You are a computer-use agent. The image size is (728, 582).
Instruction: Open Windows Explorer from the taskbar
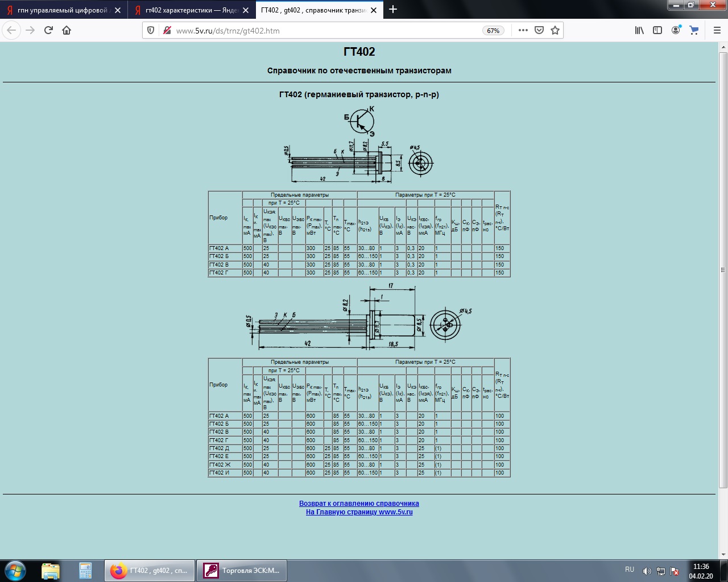(x=51, y=571)
